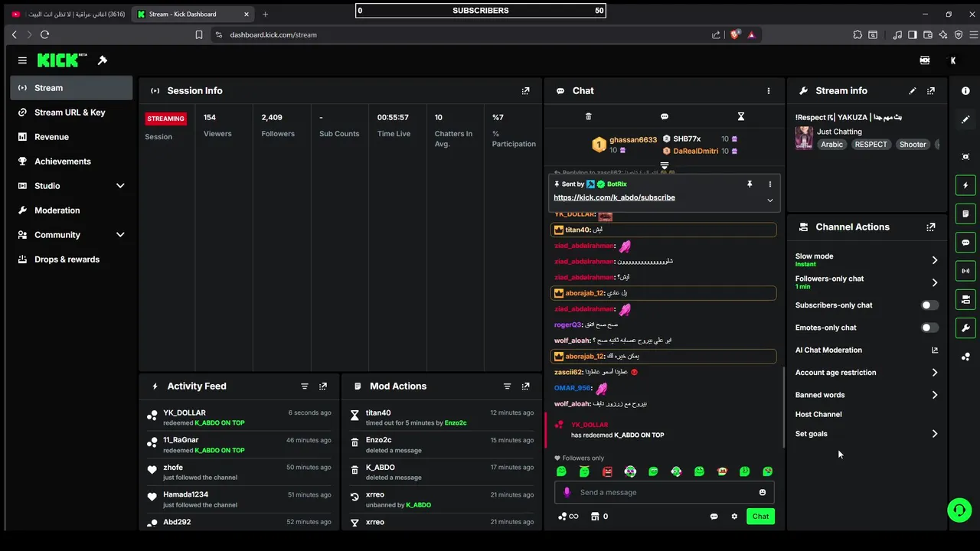Click the hourglass icon in chat toolbar

click(740, 116)
